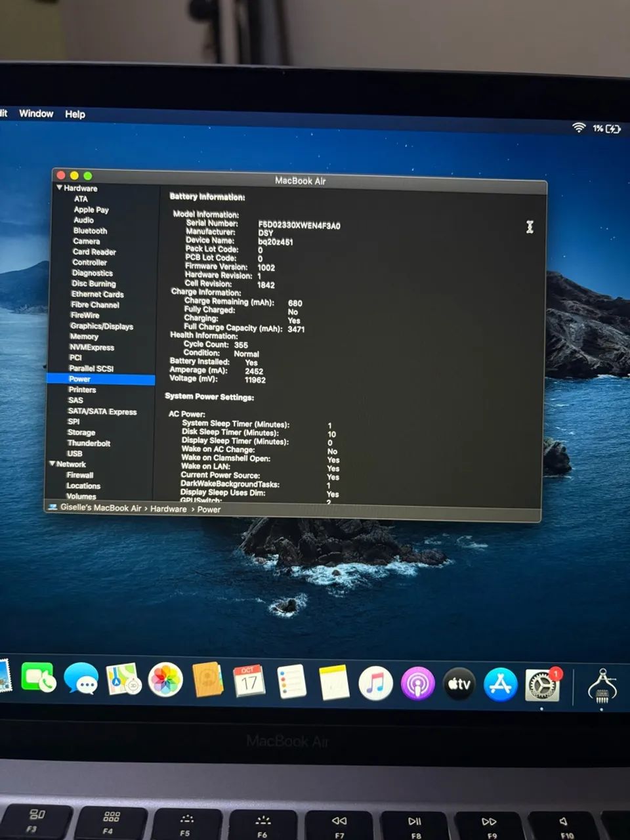Select USB in the sidebar
This screenshot has width=630, height=840.
click(x=75, y=453)
